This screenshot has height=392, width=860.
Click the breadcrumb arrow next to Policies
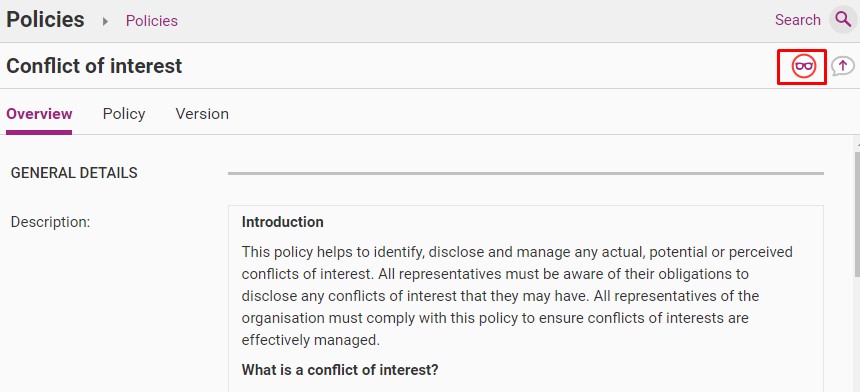[105, 21]
